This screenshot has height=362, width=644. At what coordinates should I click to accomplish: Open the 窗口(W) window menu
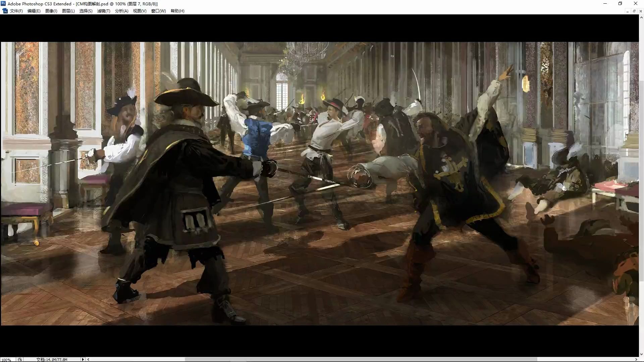coord(158,11)
